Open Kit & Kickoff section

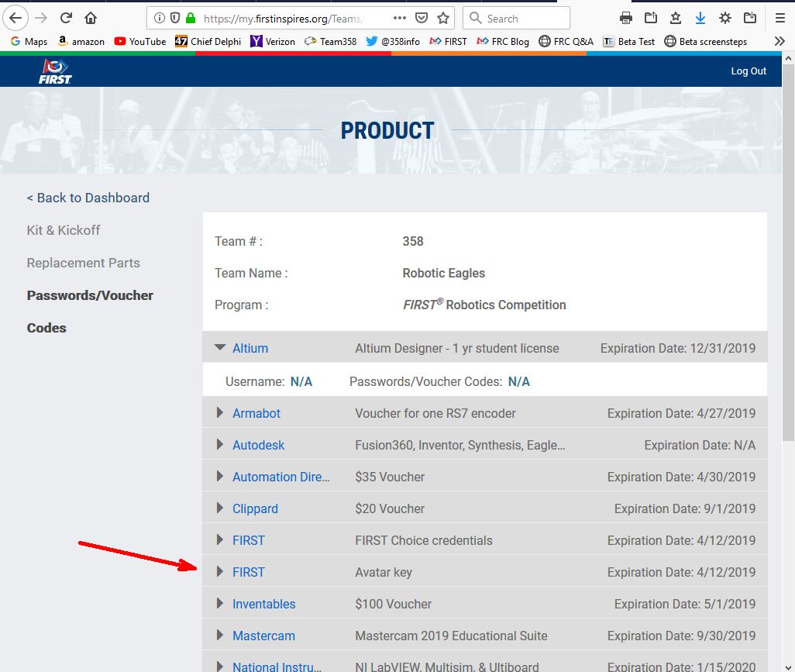(x=64, y=230)
